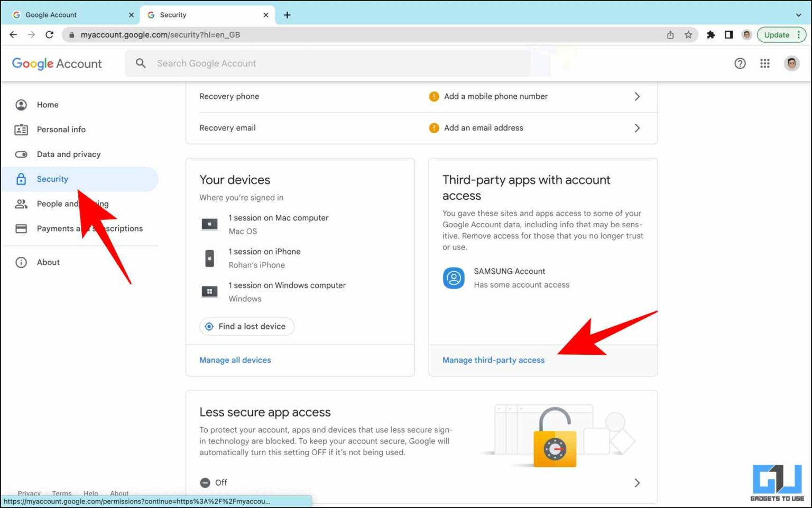The height and width of the screenshot is (508, 812).
Task: Open Manage third-party access link
Action: tap(493, 360)
